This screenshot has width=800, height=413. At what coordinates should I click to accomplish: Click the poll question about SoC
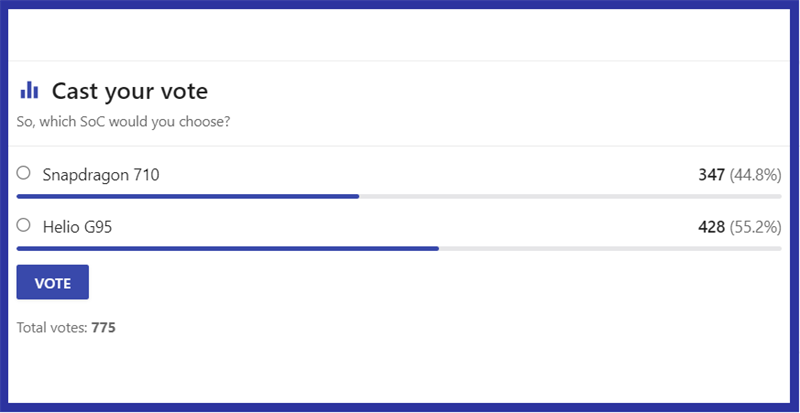(x=123, y=123)
